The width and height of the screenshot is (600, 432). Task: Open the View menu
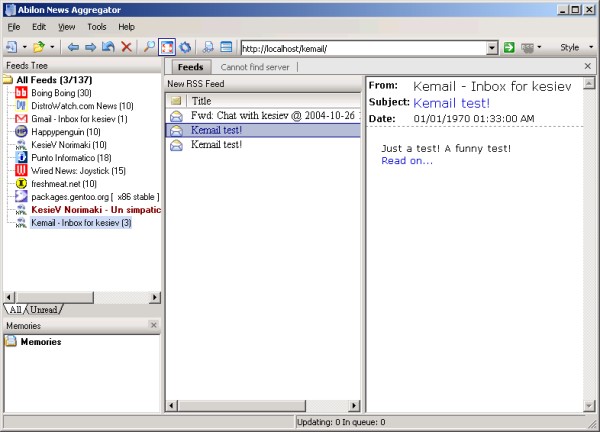point(67,27)
